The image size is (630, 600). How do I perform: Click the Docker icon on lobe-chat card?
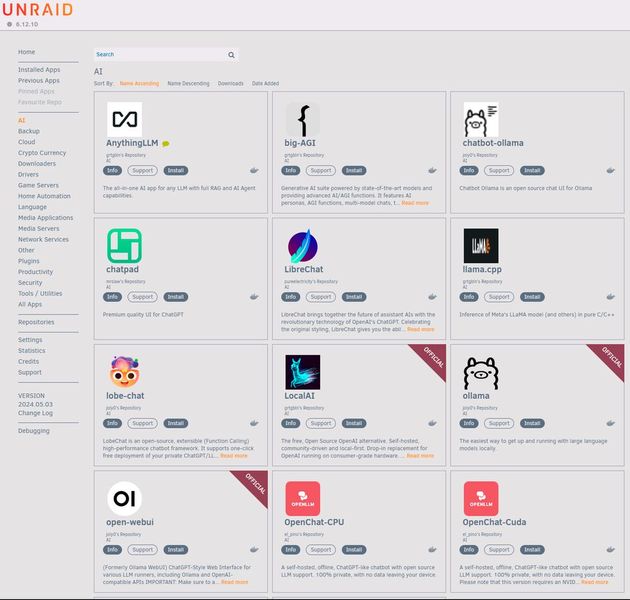pos(254,423)
